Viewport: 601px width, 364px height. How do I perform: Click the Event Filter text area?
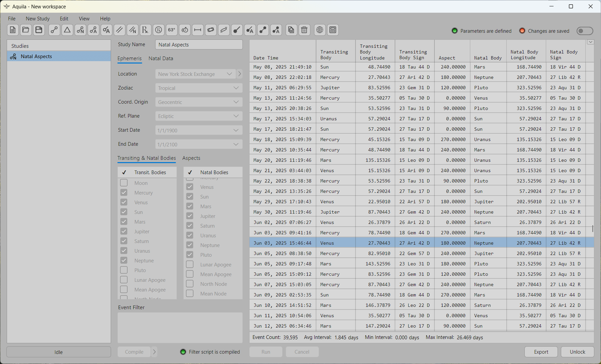coord(180,328)
